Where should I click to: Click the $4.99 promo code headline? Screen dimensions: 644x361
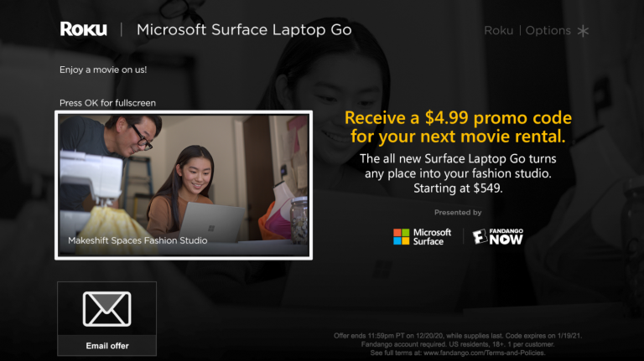click(x=458, y=126)
